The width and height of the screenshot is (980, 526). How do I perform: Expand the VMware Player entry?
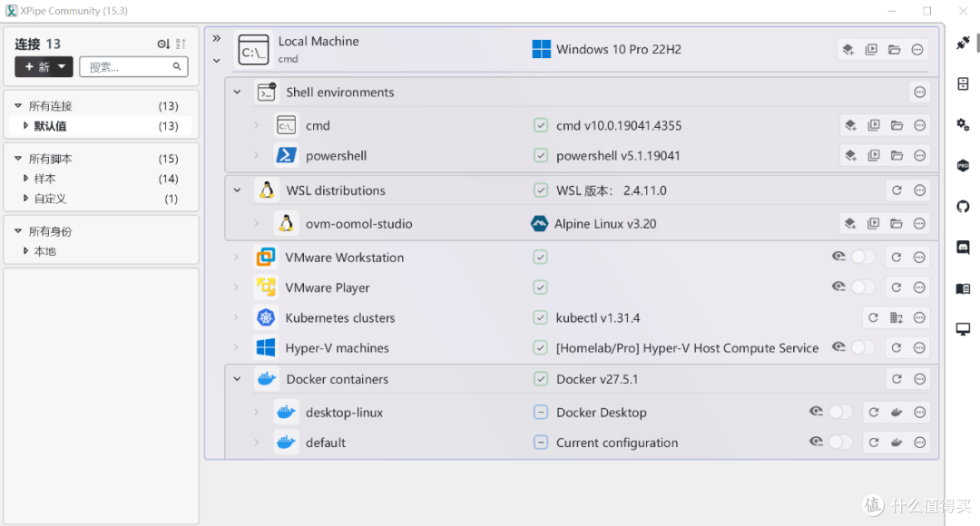point(236,287)
